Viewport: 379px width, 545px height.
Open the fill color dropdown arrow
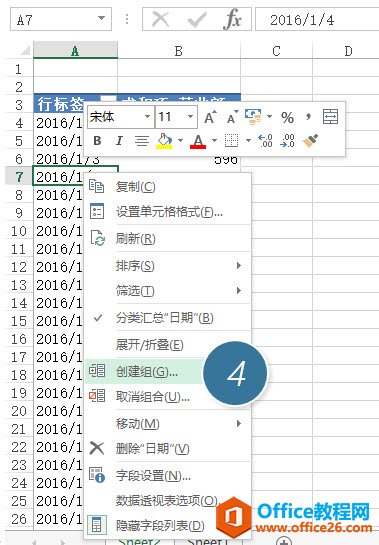(x=180, y=141)
